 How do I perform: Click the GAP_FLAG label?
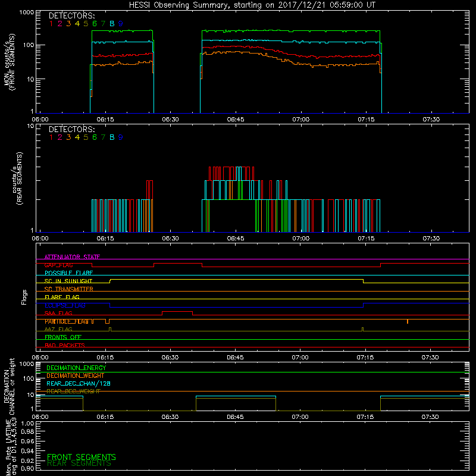[58, 265]
